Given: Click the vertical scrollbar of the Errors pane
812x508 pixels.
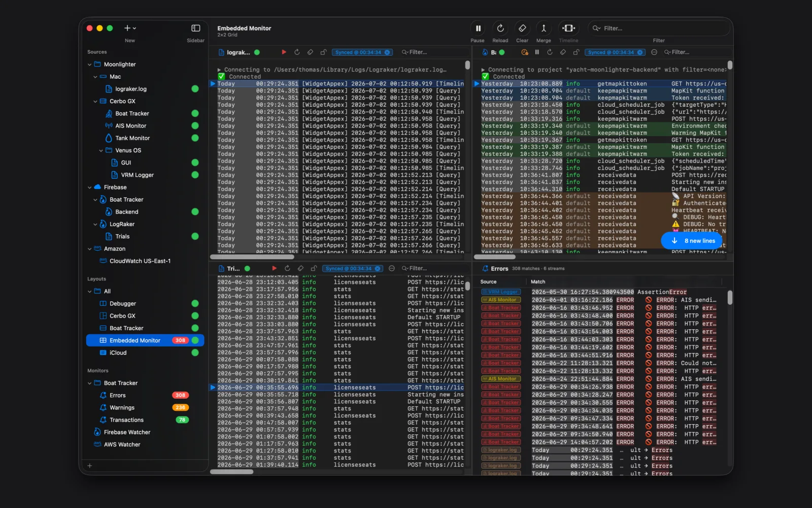Looking at the screenshot, I should tap(730, 297).
